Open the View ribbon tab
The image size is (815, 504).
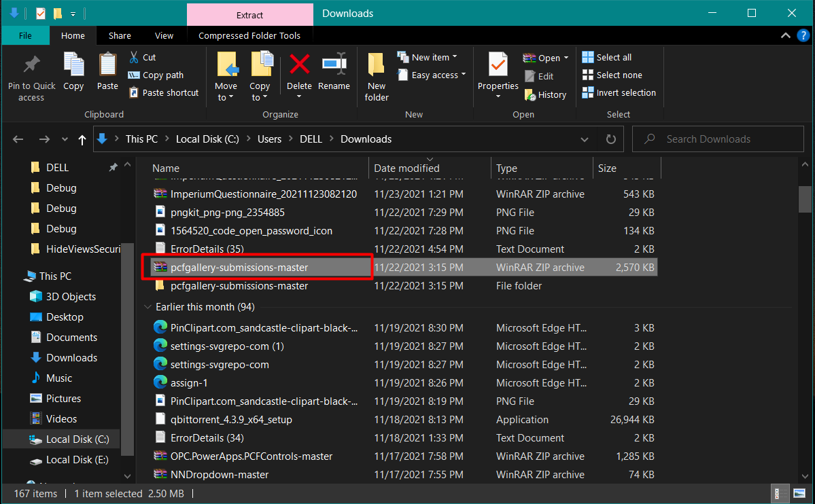[164, 36]
